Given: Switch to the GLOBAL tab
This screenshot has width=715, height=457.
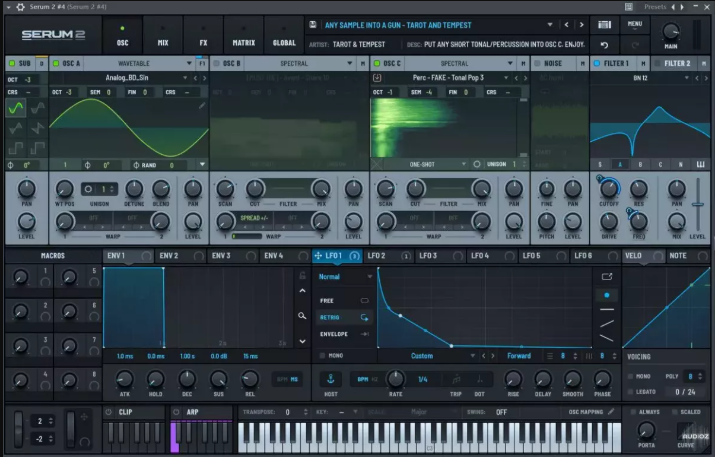Looking at the screenshot, I should coord(284,35).
